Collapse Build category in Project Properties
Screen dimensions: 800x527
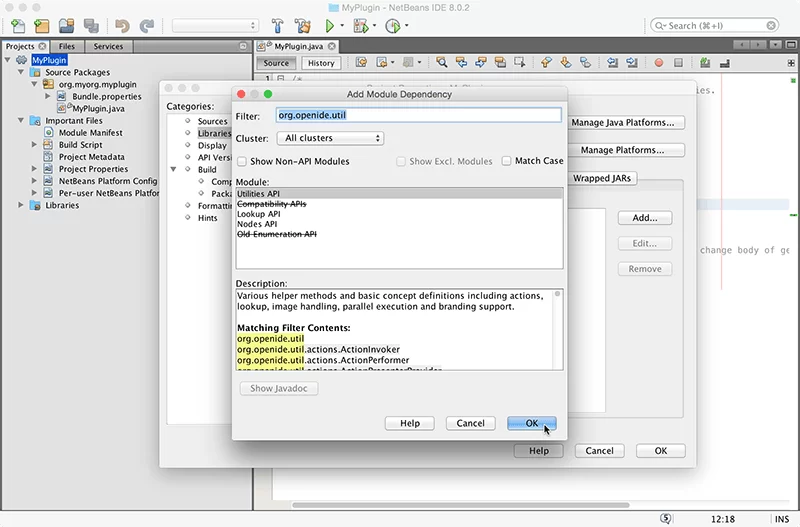(173, 169)
